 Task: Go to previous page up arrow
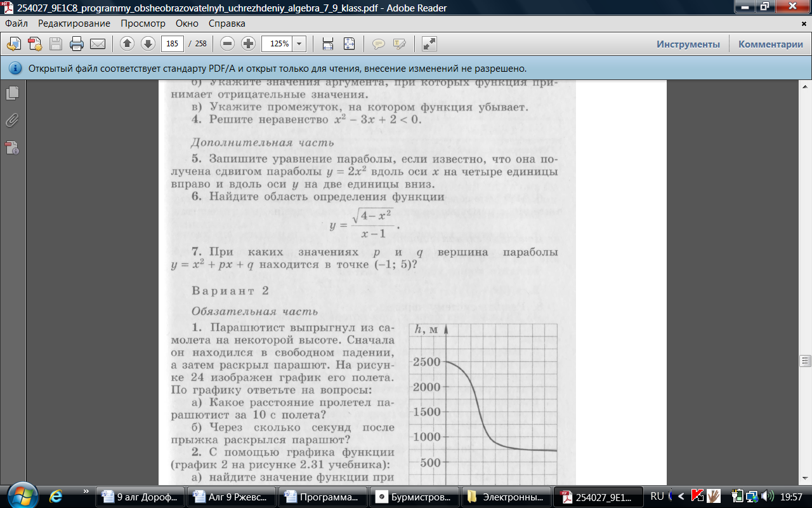(128, 44)
